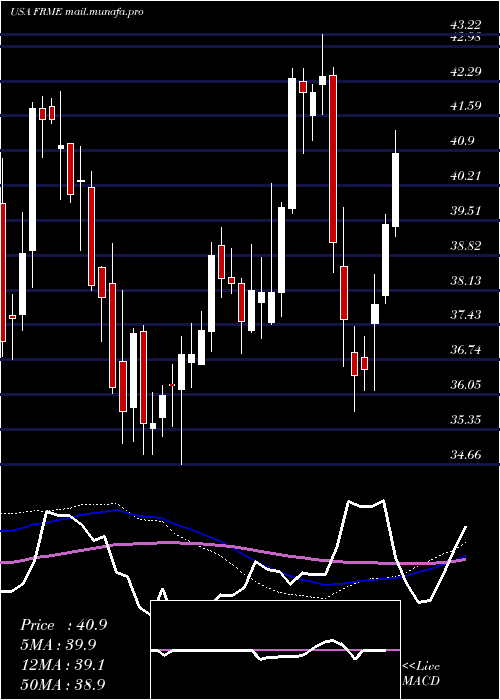Click the 50MA : 38.9 readout

point(62,684)
